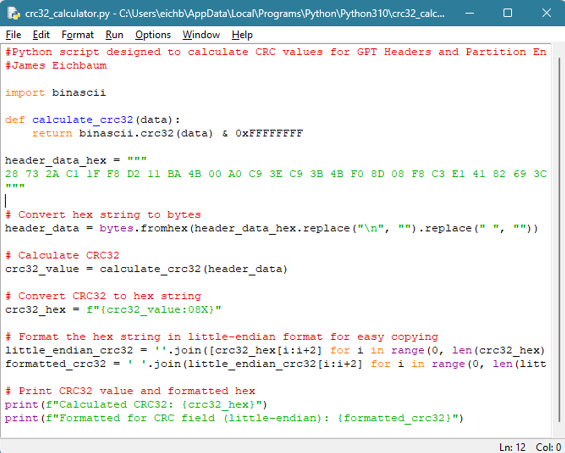This screenshot has width=565, height=453.
Task: Click the James Eichbaum comment line
Action: click(56, 66)
